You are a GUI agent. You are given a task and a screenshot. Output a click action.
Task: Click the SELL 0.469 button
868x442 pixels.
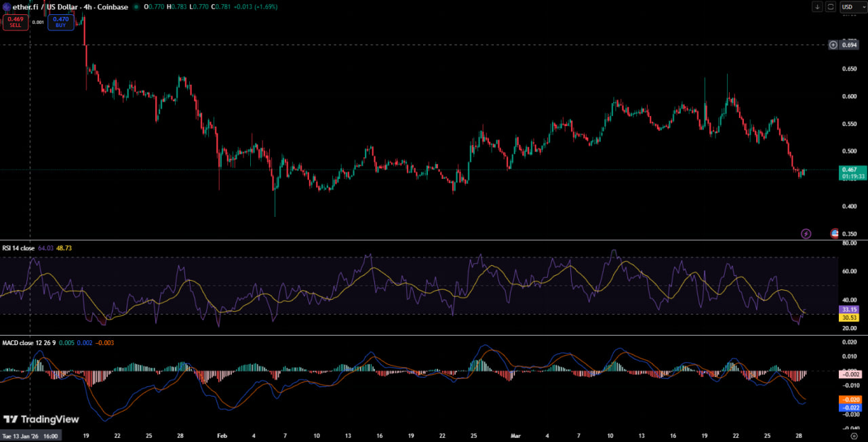point(15,22)
